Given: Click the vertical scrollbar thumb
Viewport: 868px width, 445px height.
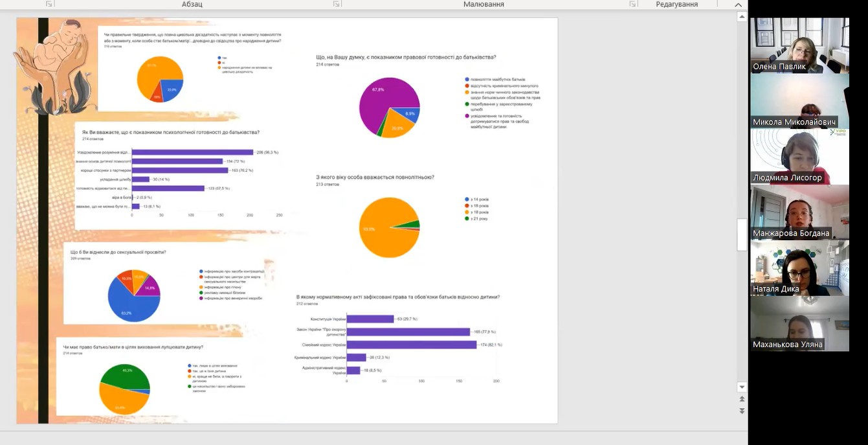Looking at the screenshot, I should click(742, 234).
